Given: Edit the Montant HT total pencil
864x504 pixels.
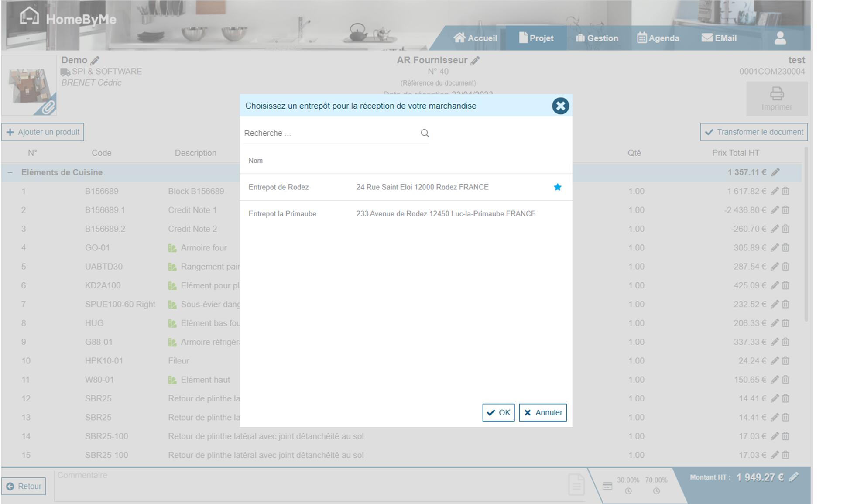Looking at the screenshot, I should coord(794,477).
